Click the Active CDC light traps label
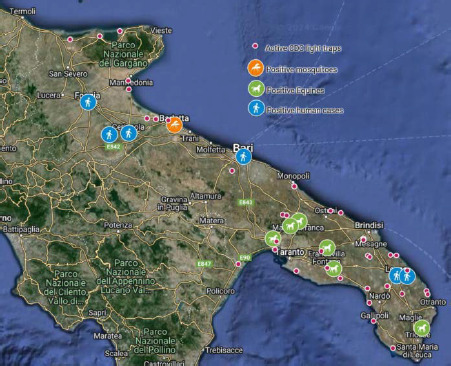This screenshot has height=366, width=451. click(x=303, y=48)
